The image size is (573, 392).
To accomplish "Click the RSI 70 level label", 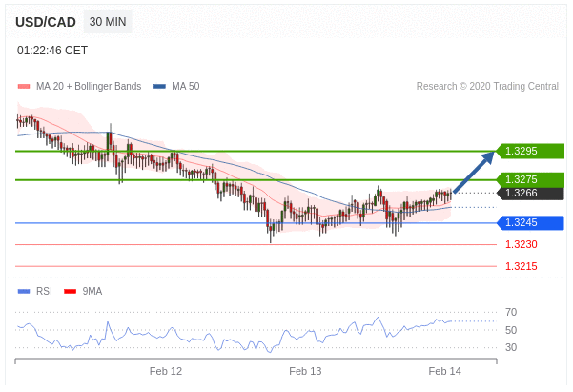I will (511, 312).
